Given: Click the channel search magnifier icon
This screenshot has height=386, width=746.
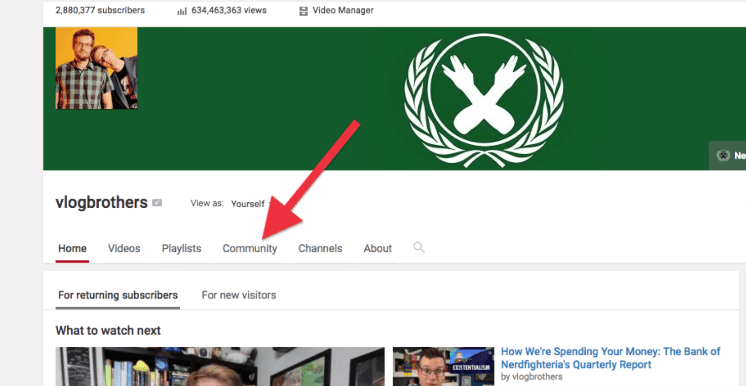Looking at the screenshot, I should 419,247.
